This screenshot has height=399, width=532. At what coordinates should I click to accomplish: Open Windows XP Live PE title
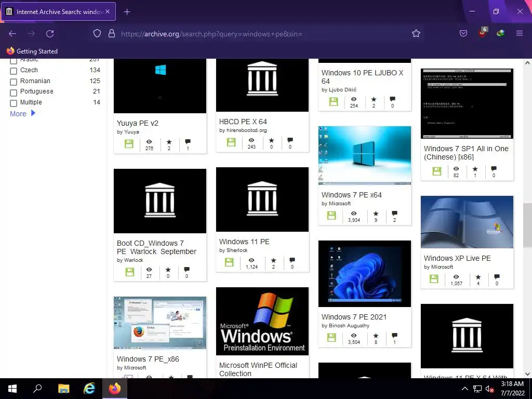coord(457,258)
